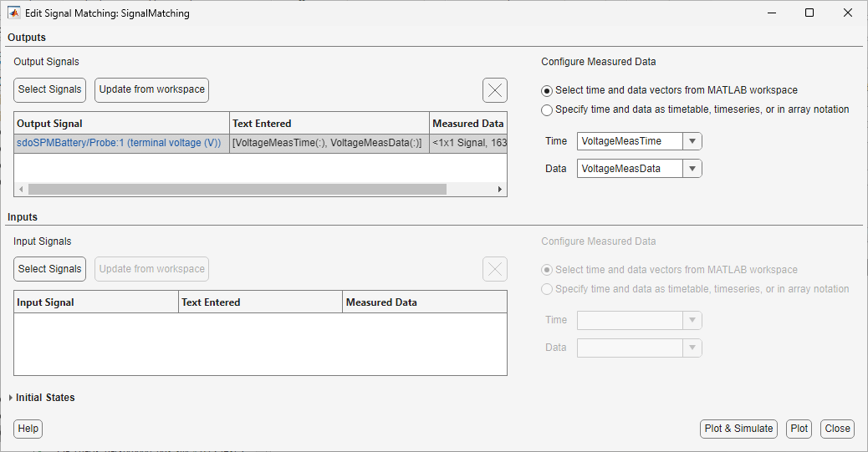Screen dimensions: 868x452
Task: Select time and data vectors from workspace option
Action: [547, 90]
